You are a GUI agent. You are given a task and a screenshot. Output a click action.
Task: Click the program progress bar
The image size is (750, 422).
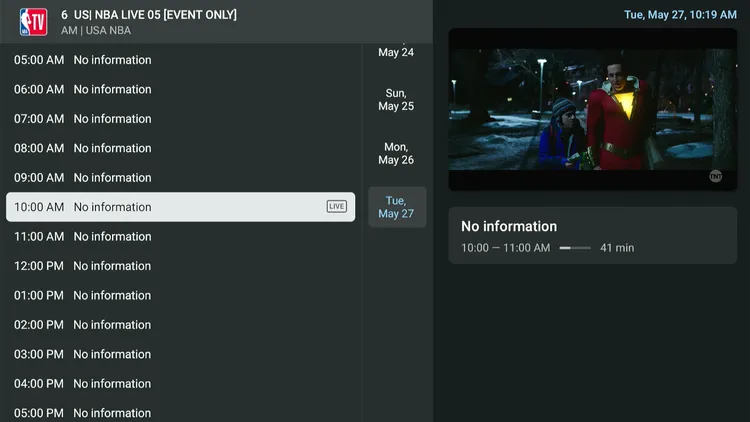[x=575, y=248]
